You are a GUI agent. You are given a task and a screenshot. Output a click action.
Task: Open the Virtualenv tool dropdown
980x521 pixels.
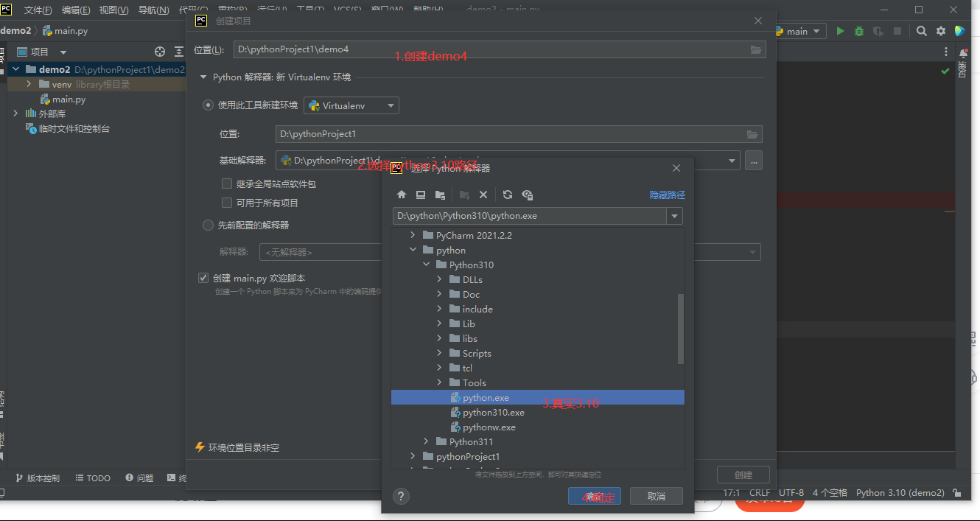(x=351, y=105)
